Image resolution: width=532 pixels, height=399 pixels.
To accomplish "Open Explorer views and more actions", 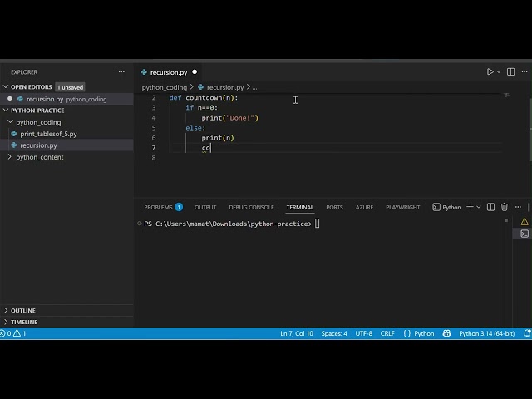I will [x=121, y=72].
